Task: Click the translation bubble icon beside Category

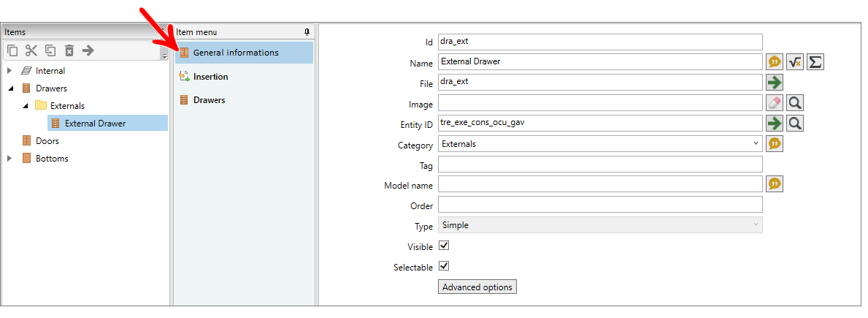Action: (775, 144)
